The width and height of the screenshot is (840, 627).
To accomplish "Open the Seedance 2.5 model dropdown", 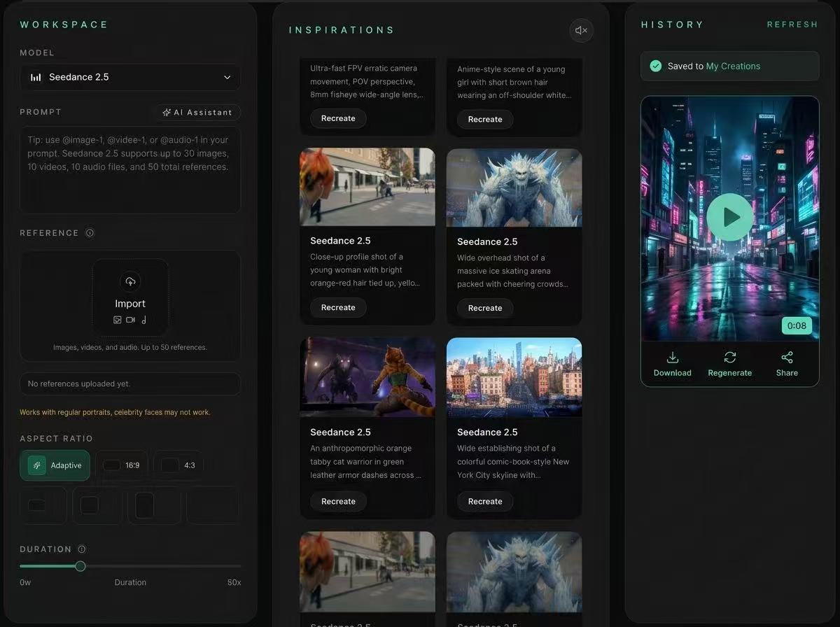I will [130, 77].
